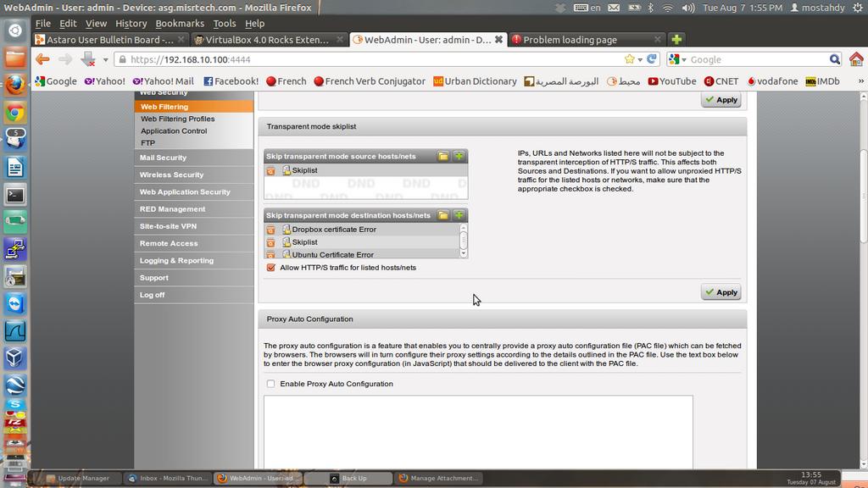Expand the Wireless Security menu section
Viewport: 868px width, 488px height.
194,175
